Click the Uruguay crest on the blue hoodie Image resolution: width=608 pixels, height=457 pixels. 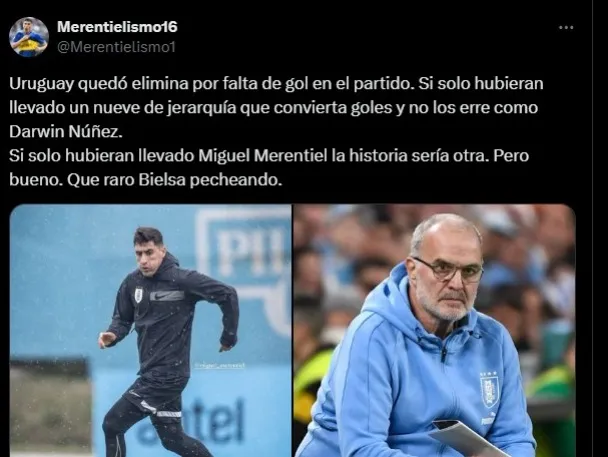coord(489,390)
